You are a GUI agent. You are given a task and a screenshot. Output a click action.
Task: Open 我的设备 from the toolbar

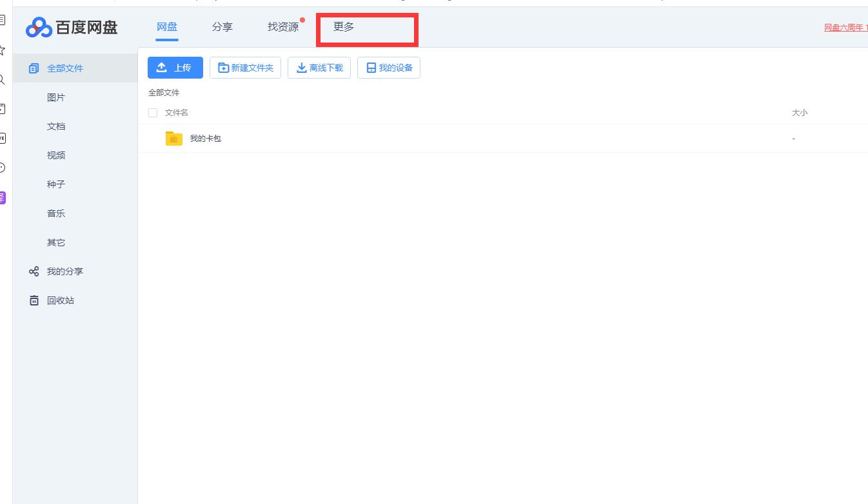(389, 68)
